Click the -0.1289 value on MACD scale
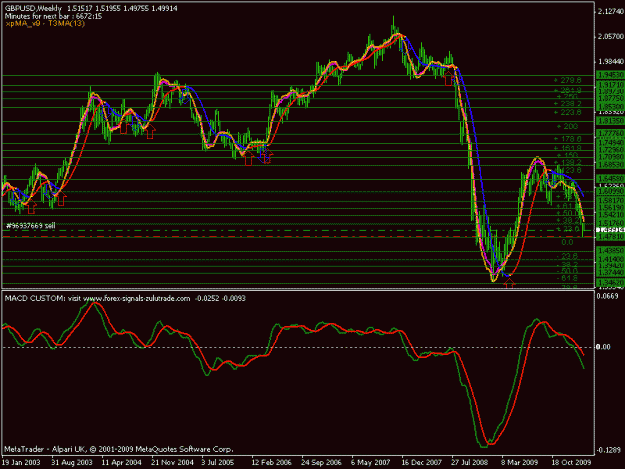625x469 pixels. pos(608,450)
